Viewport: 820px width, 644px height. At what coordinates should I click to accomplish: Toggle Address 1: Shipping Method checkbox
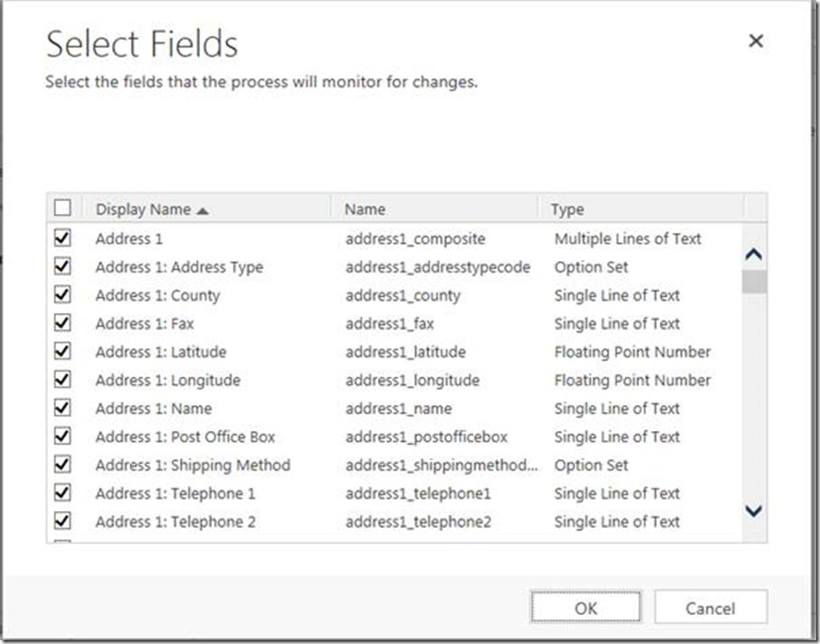(x=63, y=465)
